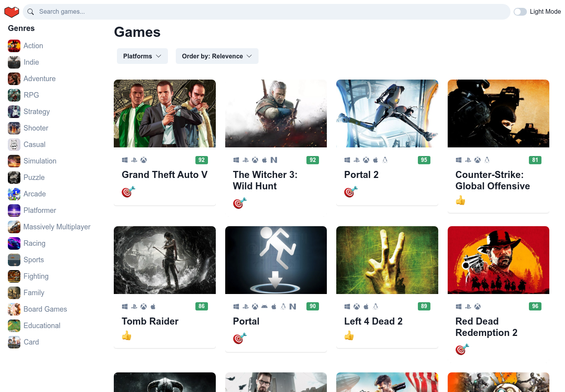Open the Shooter genre
The height and width of the screenshot is (392, 565).
(x=36, y=128)
